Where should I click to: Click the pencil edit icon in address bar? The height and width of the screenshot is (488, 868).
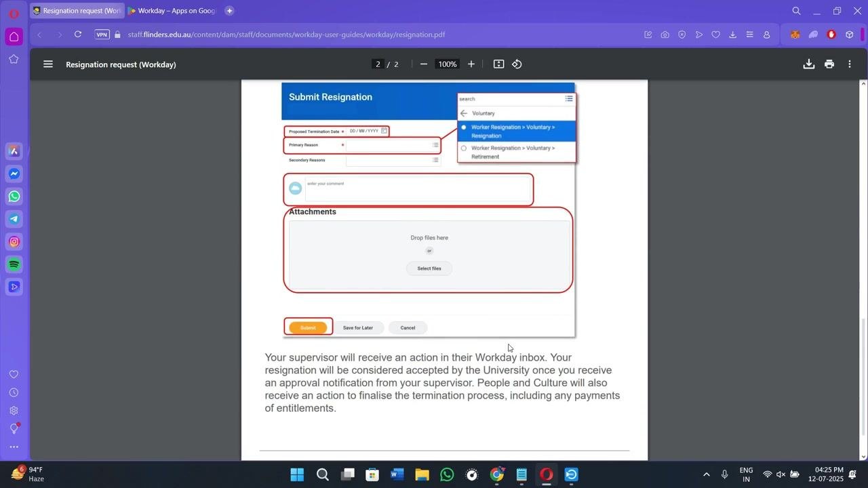tap(648, 35)
